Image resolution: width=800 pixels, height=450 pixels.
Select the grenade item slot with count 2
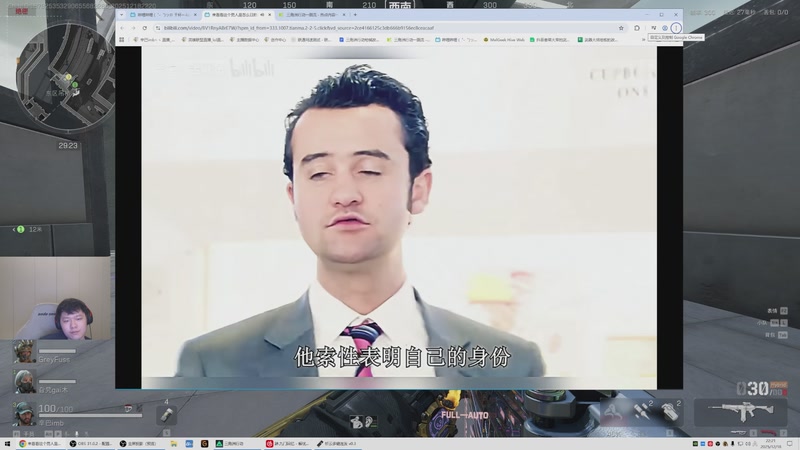pos(670,411)
